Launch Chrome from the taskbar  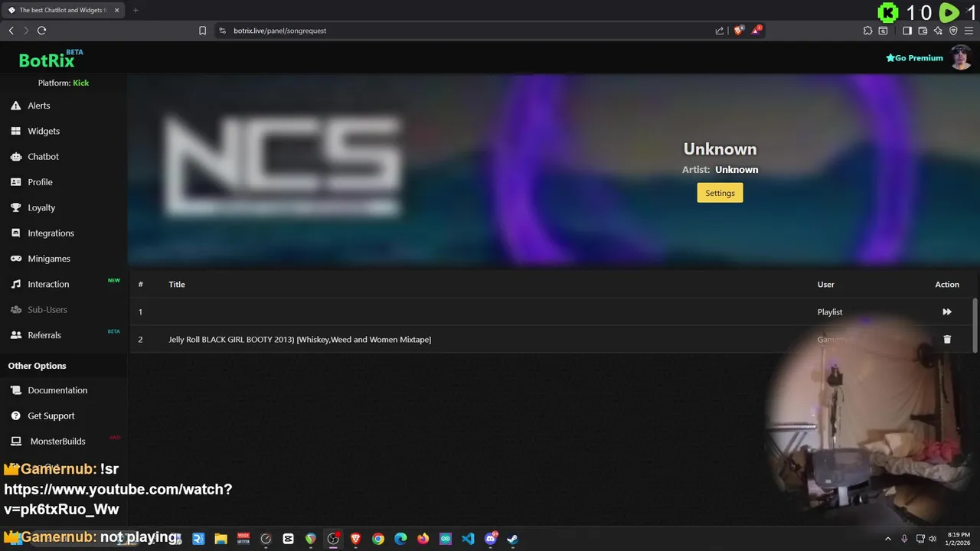(377, 539)
